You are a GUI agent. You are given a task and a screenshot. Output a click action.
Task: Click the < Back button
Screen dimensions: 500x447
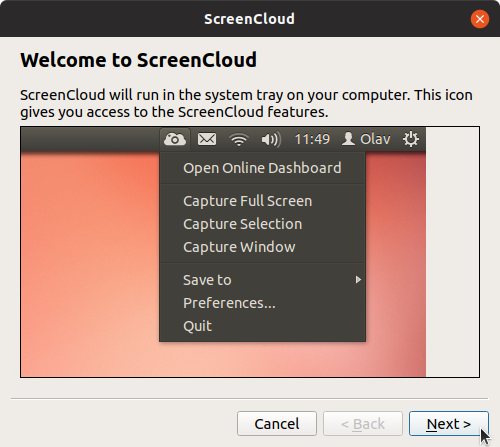363,424
